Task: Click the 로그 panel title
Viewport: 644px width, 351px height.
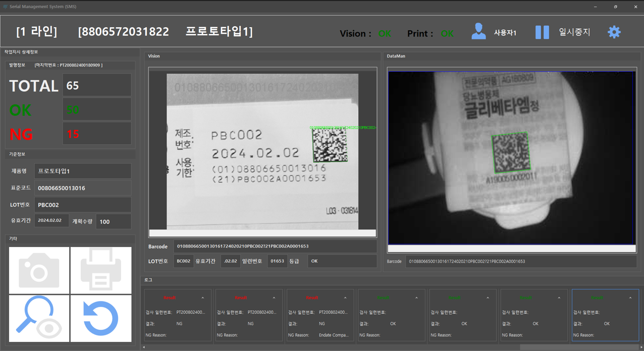Action: point(148,280)
